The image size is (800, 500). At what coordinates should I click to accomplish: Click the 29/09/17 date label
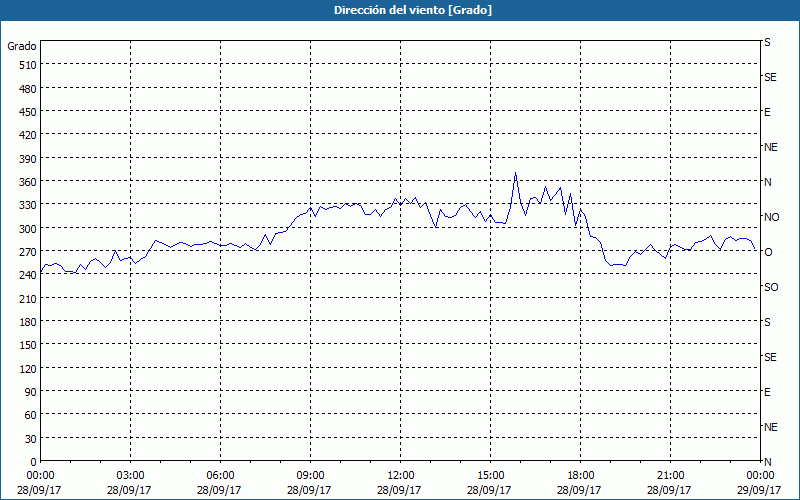pyautogui.click(x=759, y=490)
